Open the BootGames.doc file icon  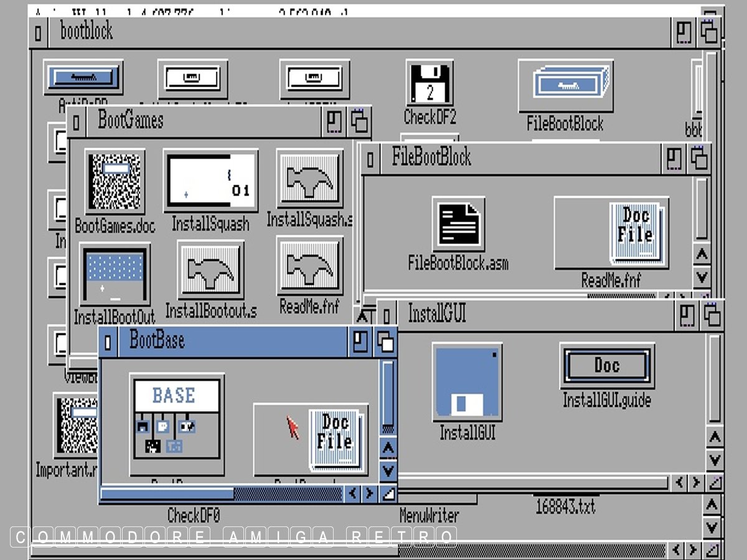[115, 181]
